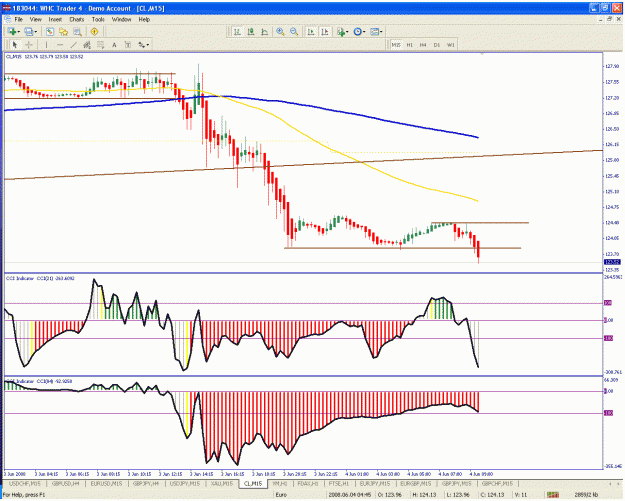Switch to the FDAX,H1 chart tab
This screenshot has height=501, width=625.
click(308, 484)
